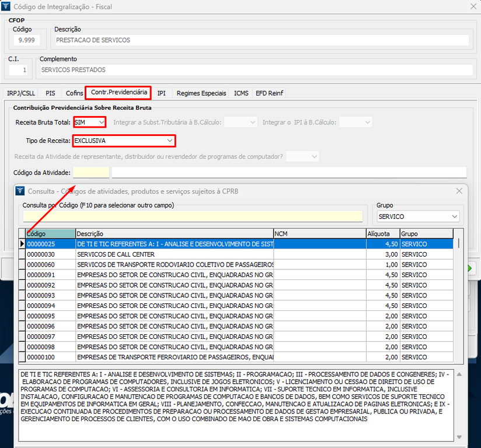Click the Código column header
The height and width of the screenshot is (448, 481).
[x=50, y=234]
